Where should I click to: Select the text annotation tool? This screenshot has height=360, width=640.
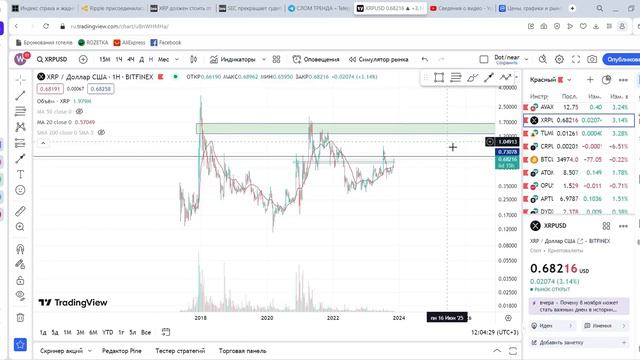20,174
